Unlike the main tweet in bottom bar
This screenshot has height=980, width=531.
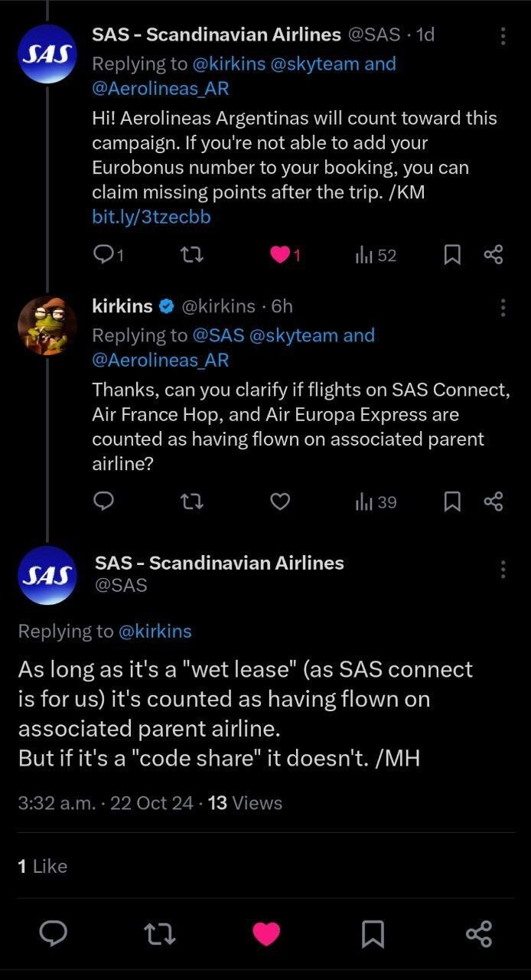[266, 933]
